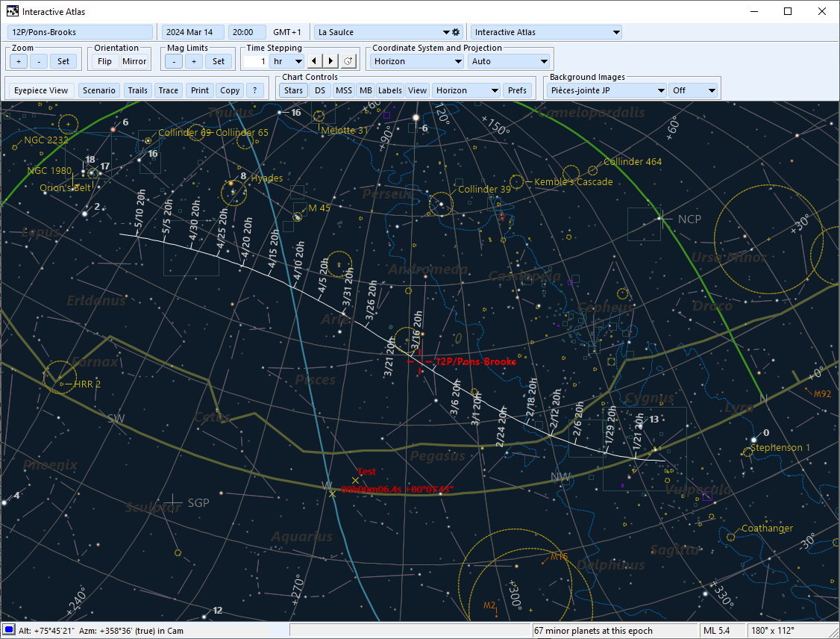Click the SGP south galactic pole marker
840x639 pixels.
coord(173,503)
